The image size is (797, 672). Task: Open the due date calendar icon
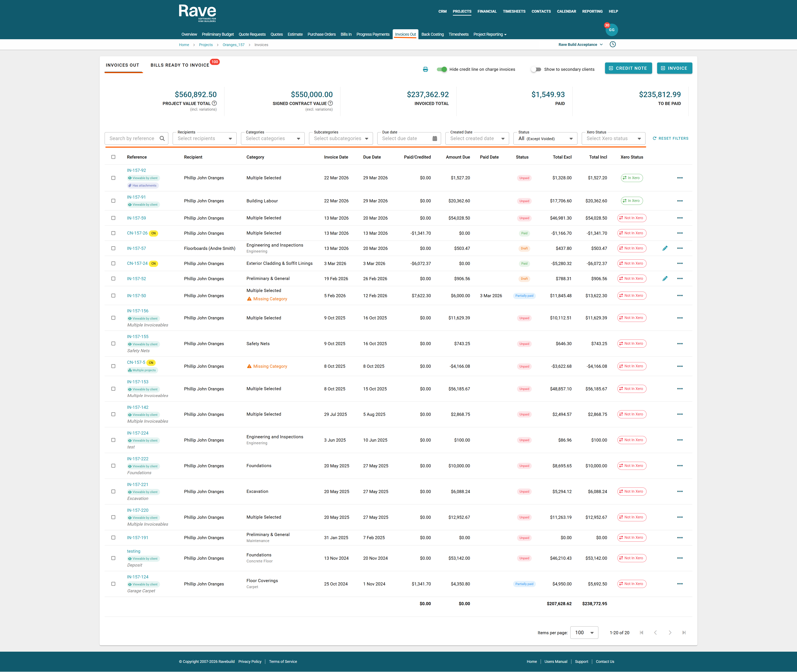[x=435, y=139]
